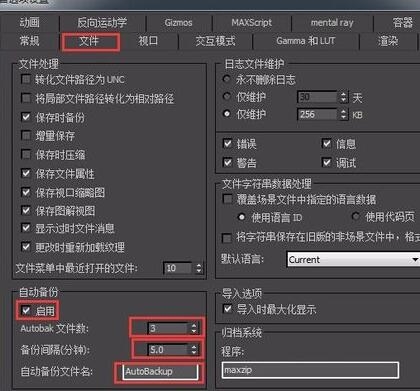Image resolution: width=420 pixels, height=391 pixels.
Task: Click the 备份间隔(分钟) value field
Action: click(168, 349)
